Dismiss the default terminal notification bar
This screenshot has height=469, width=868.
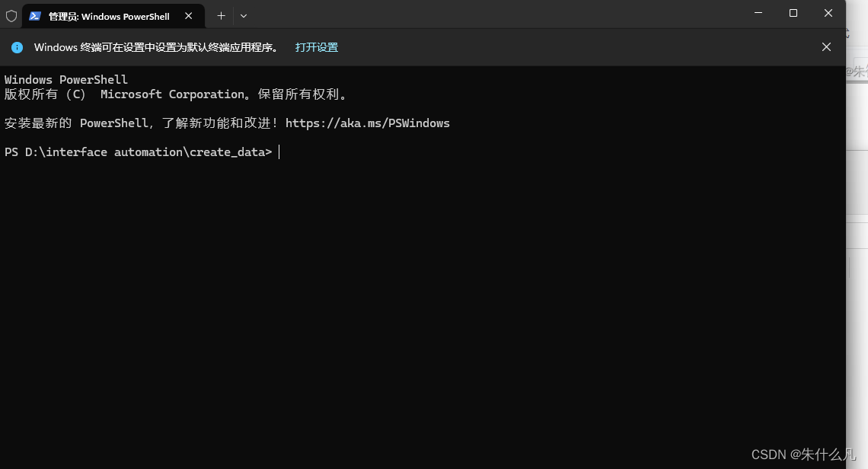[x=826, y=47]
